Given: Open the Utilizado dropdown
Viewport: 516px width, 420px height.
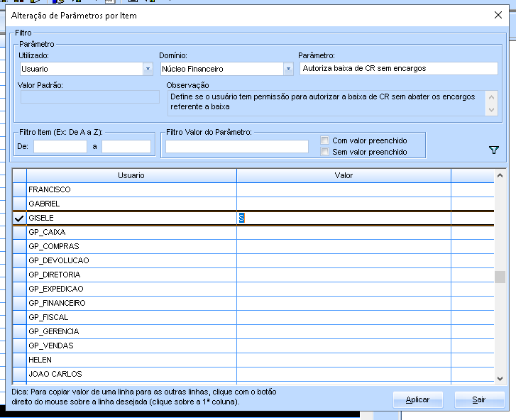Looking at the screenshot, I should 148,69.
